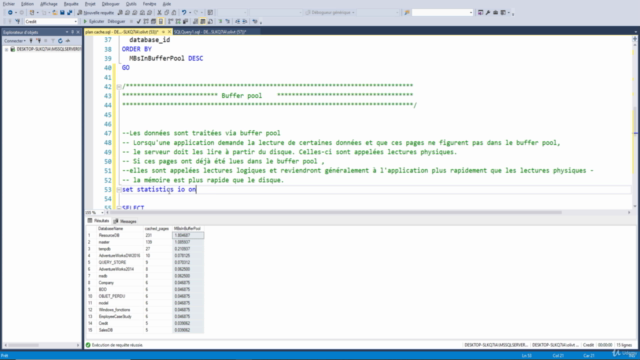Toggle include client statistics icon

coord(186,21)
